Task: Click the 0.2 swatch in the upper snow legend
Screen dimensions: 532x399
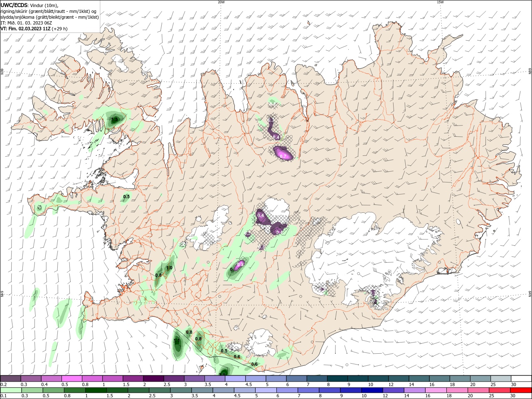Action: pyautogui.click(x=10, y=379)
